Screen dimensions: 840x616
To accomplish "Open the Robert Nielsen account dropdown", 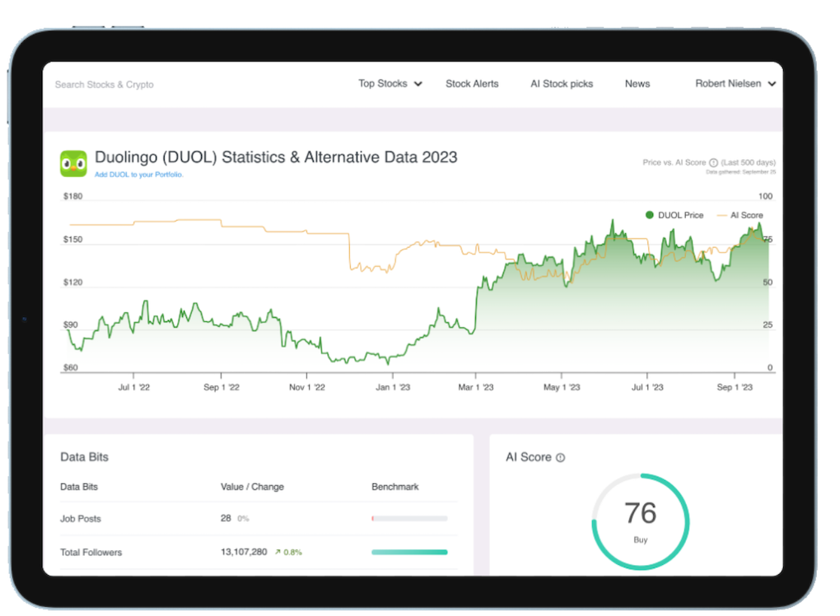I will [x=735, y=83].
